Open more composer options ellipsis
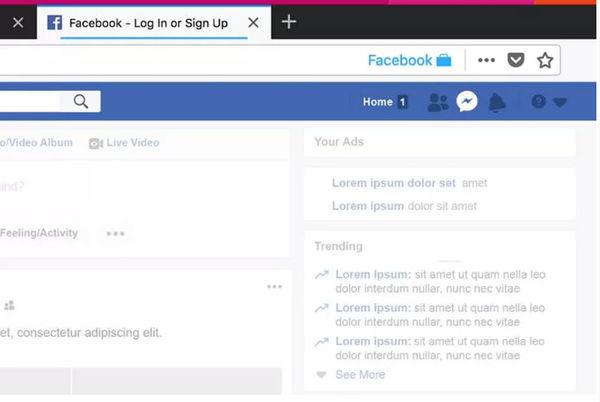This screenshot has height=402, width=600. (116, 233)
